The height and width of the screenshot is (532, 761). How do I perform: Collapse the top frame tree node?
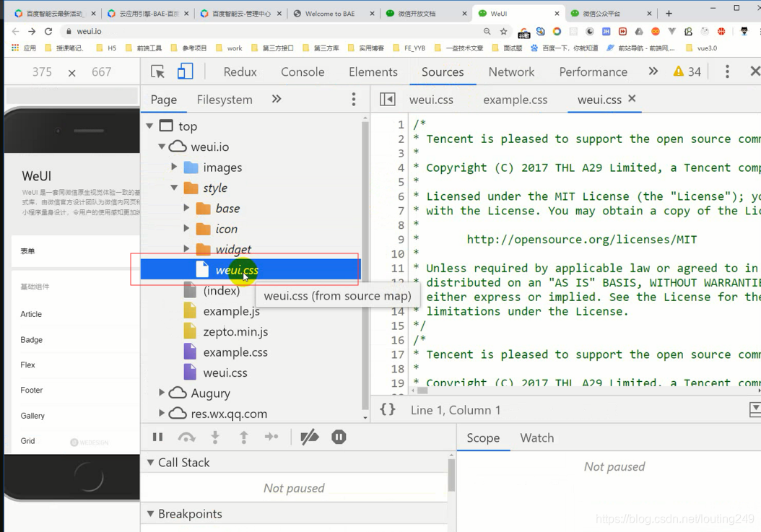(x=149, y=126)
